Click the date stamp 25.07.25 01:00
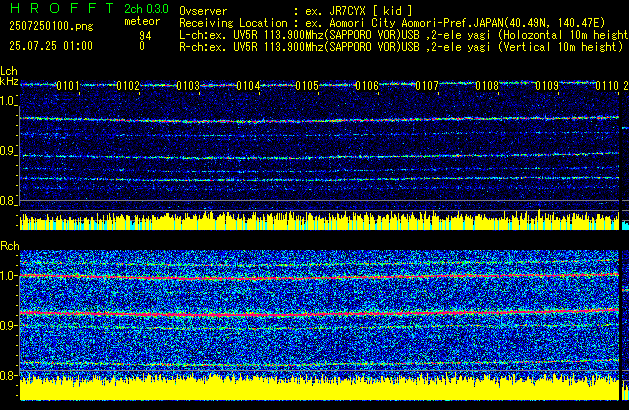Image resolution: width=629 pixels, height=410 pixels. point(51,46)
